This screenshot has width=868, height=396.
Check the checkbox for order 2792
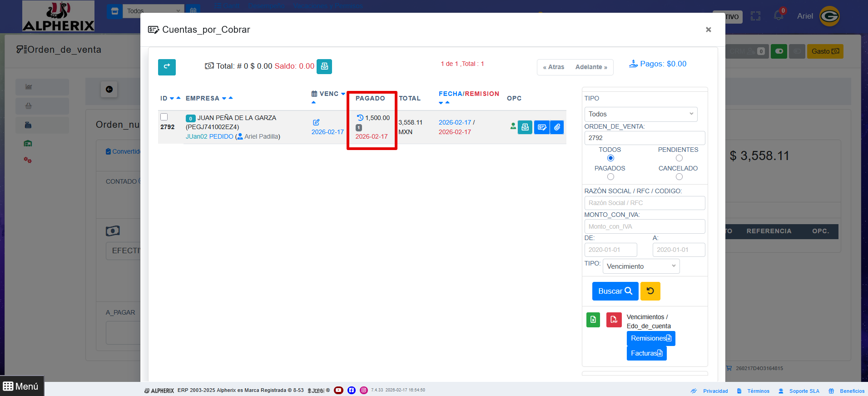pos(164,117)
